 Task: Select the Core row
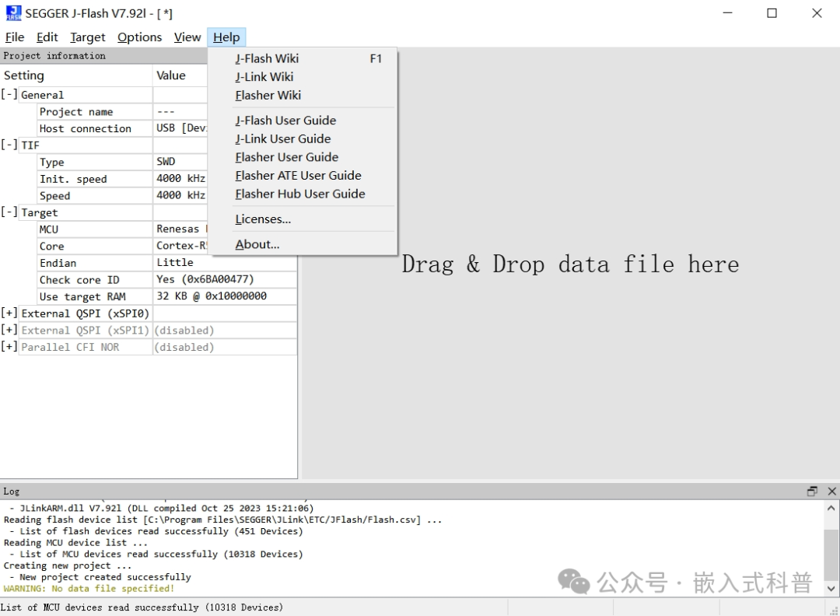click(x=122, y=246)
